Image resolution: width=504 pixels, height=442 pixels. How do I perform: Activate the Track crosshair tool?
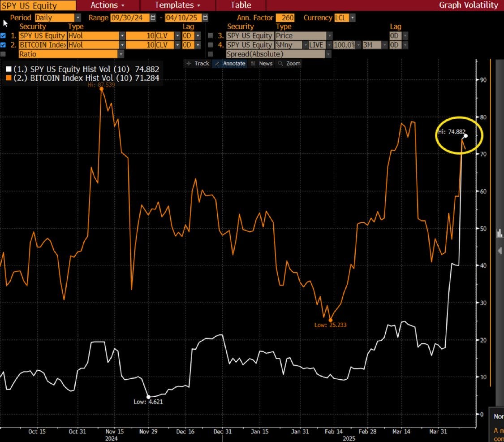tap(198, 63)
